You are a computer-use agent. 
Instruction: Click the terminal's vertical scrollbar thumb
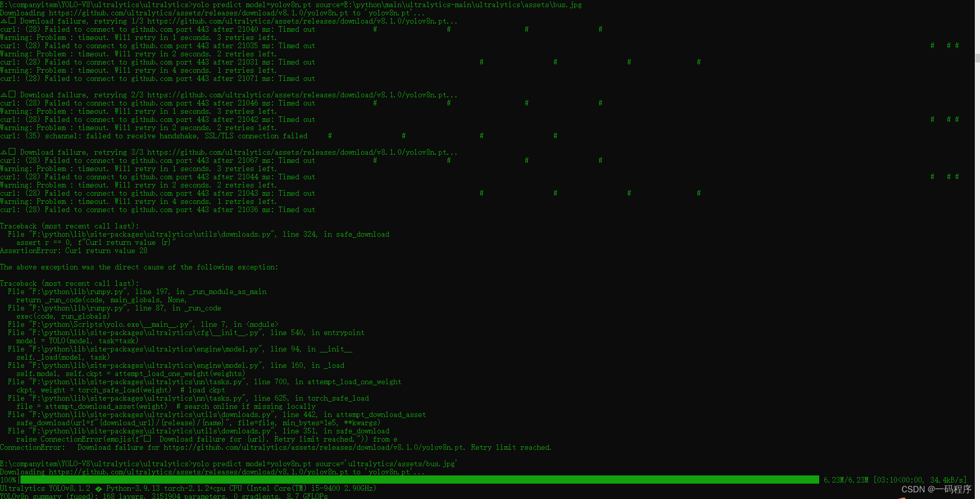(x=977, y=58)
